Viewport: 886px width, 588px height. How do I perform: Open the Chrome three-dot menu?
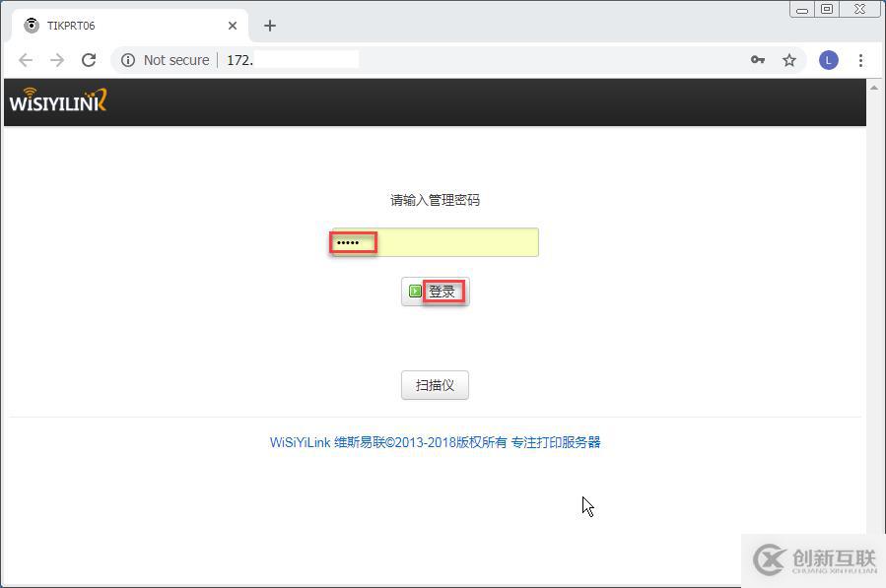point(861,59)
